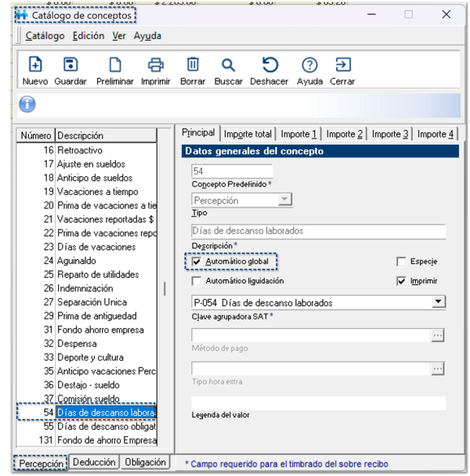This screenshot has width=470, height=476.
Task: Open the Clave agrupadora SAT dropdown
Action: point(438,301)
